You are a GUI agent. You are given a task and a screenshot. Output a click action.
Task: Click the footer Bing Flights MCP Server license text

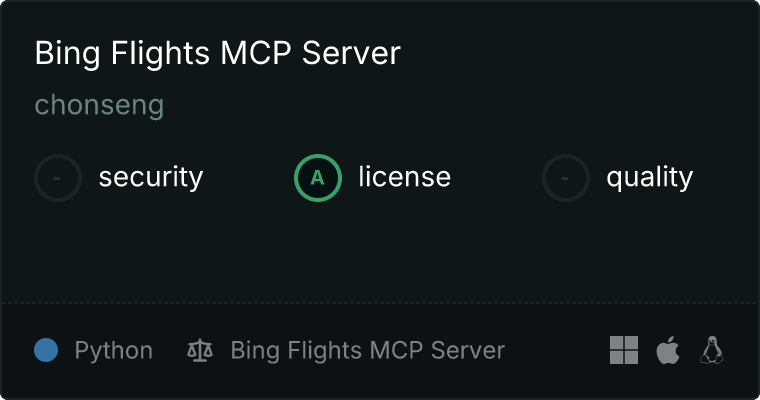tap(368, 350)
